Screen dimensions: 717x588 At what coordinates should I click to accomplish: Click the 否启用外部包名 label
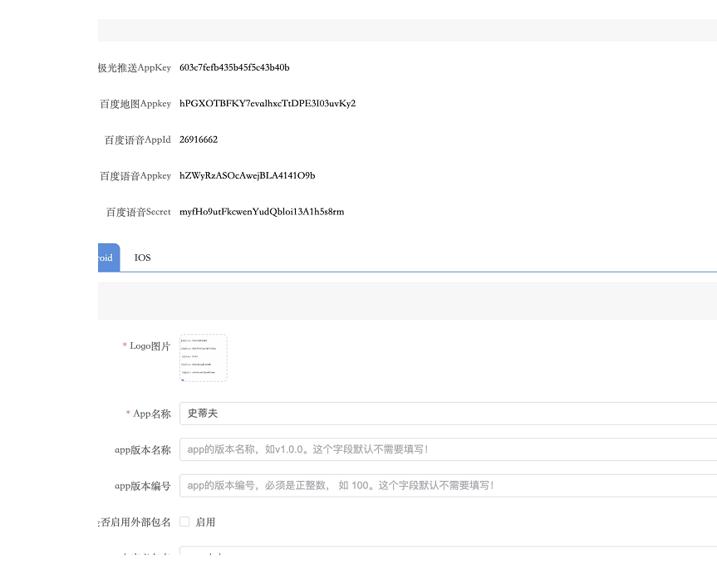135,522
